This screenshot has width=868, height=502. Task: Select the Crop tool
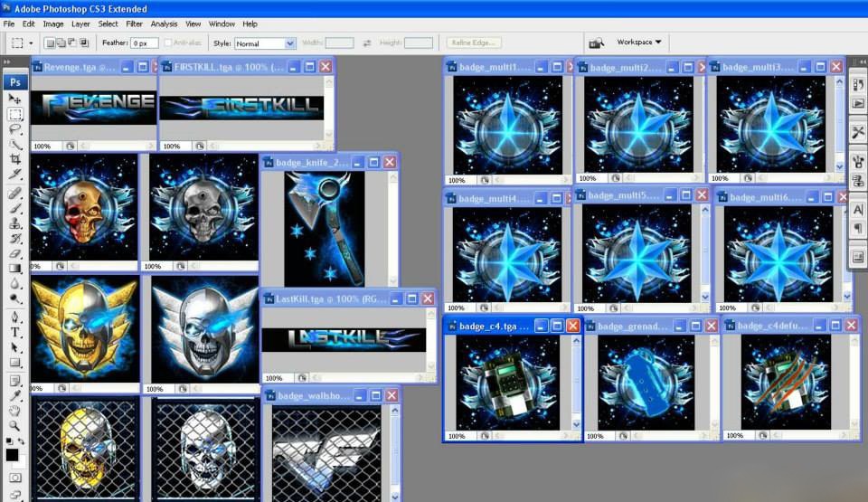[15, 159]
